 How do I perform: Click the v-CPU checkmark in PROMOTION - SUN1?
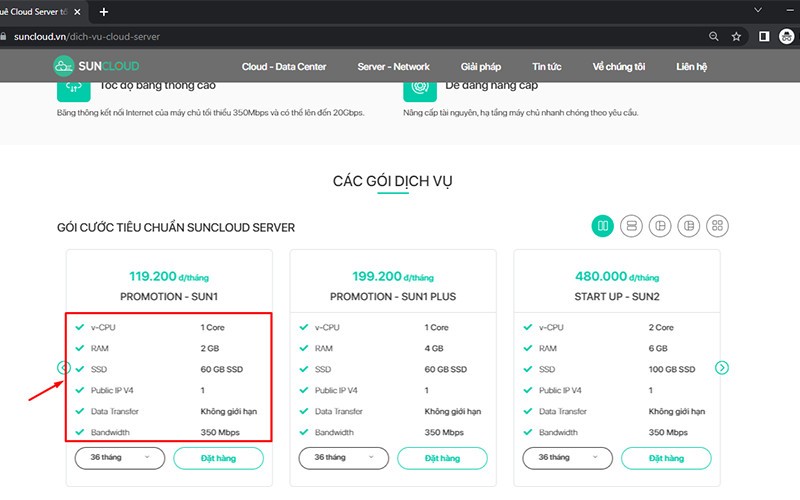(80, 327)
